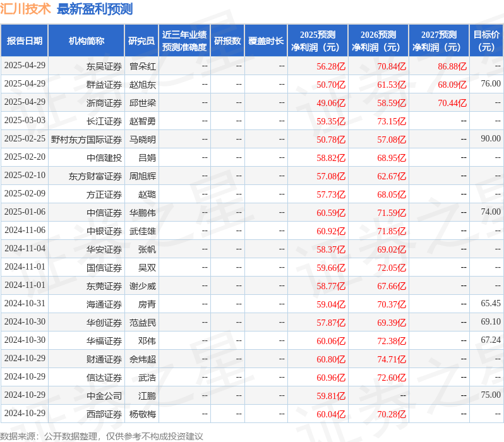
Task: Click target price 67.24
Action: coord(491,340)
